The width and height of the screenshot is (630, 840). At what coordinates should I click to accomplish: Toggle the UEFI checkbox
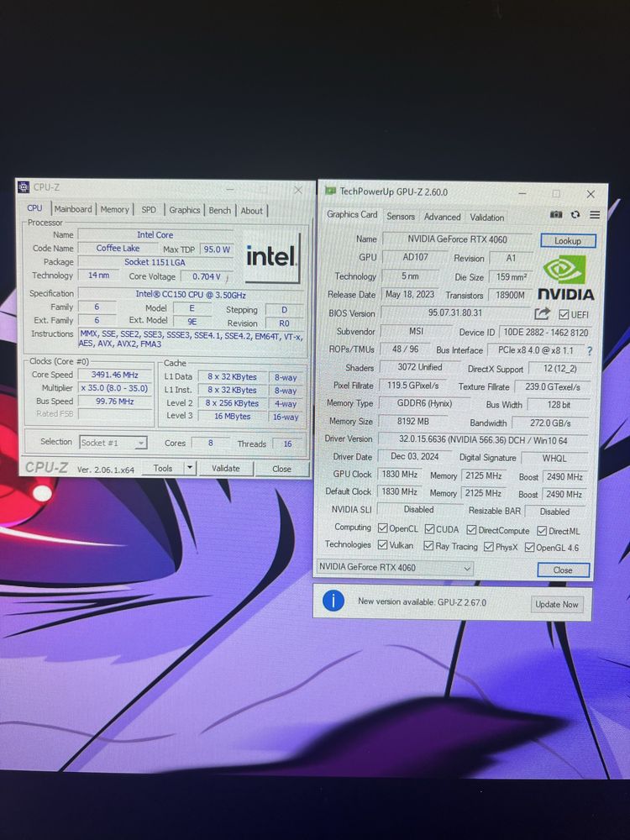(x=564, y=314)
